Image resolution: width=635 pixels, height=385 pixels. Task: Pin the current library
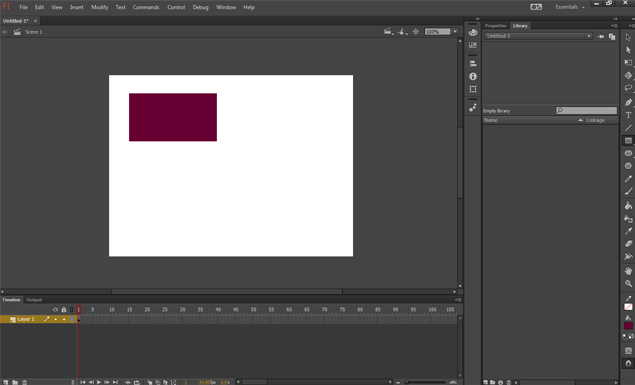pyautogui.click(x=601, y=36)
